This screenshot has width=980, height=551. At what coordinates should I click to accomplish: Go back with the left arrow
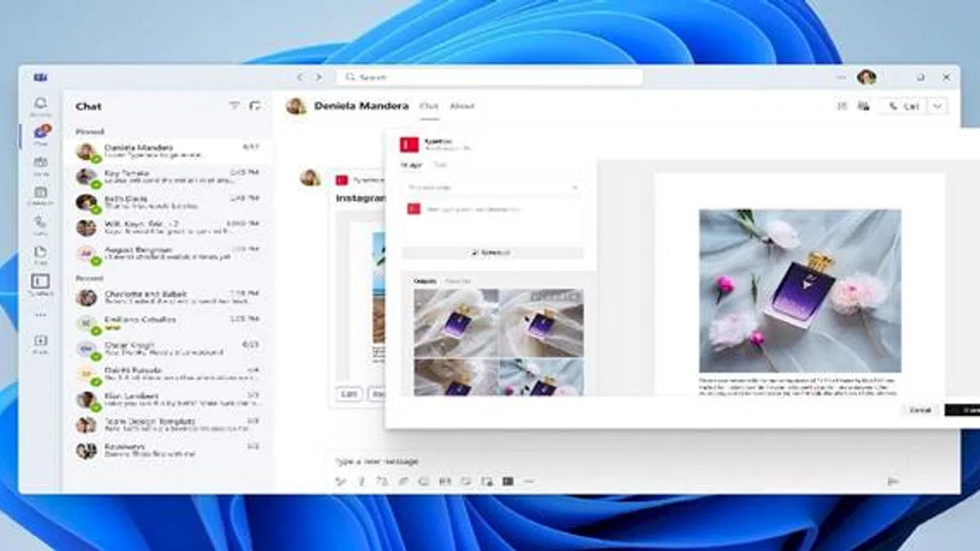tap(300, 77)
